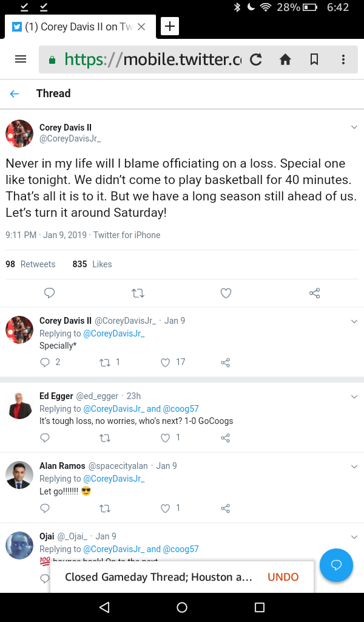Open the 98 Retweets list
Image resolution: width=364 pixels, height=622 pixels.
(x=30, y=264)
